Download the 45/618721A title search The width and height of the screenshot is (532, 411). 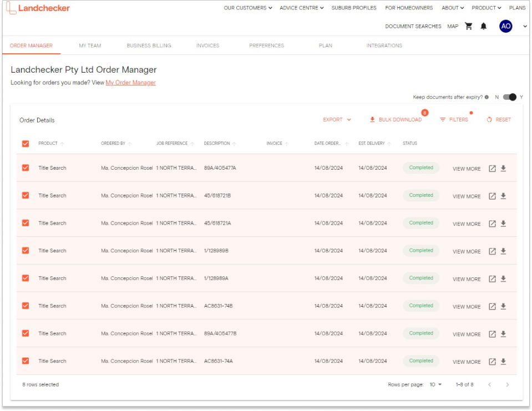click(x=504, y=224)
